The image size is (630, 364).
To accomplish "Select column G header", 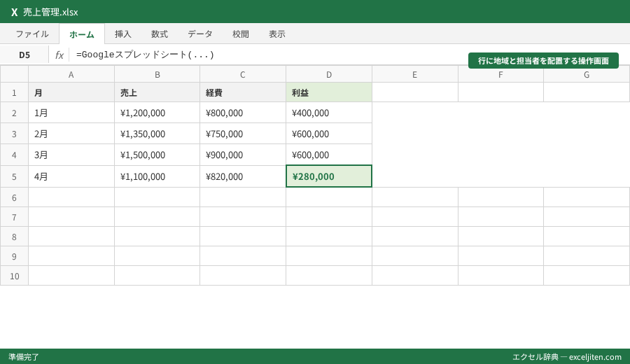I will [587, 74].
